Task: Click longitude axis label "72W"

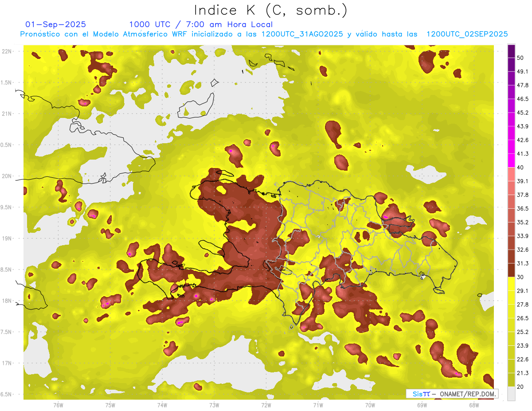Action: [266, 405]
